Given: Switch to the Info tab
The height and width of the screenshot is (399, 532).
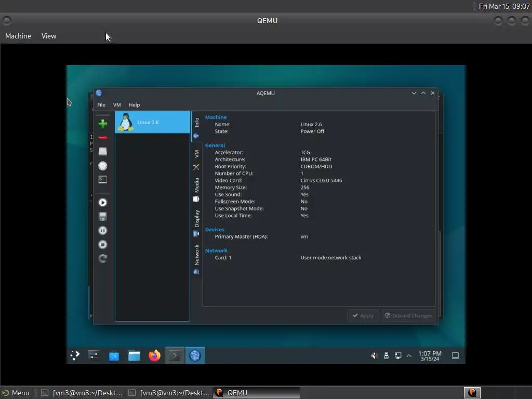Looking at the screenshot, I should click(196, 128).
